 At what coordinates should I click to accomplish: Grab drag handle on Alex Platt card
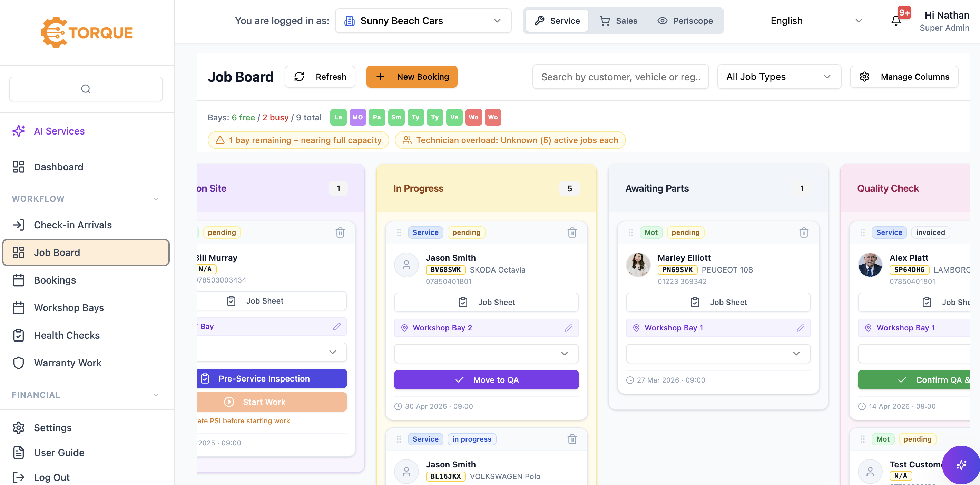point(862,232)
